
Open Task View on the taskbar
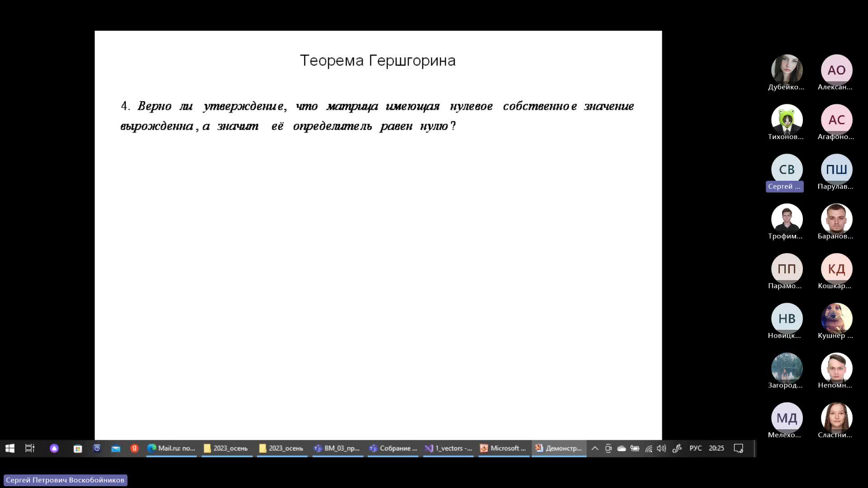pyautogui.click(x=30, y=448)
